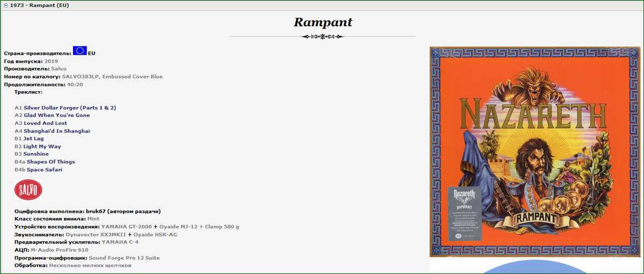Select track B2 Light My Way
The width and height of the screenshot is (644, 274).
point(42,146)
